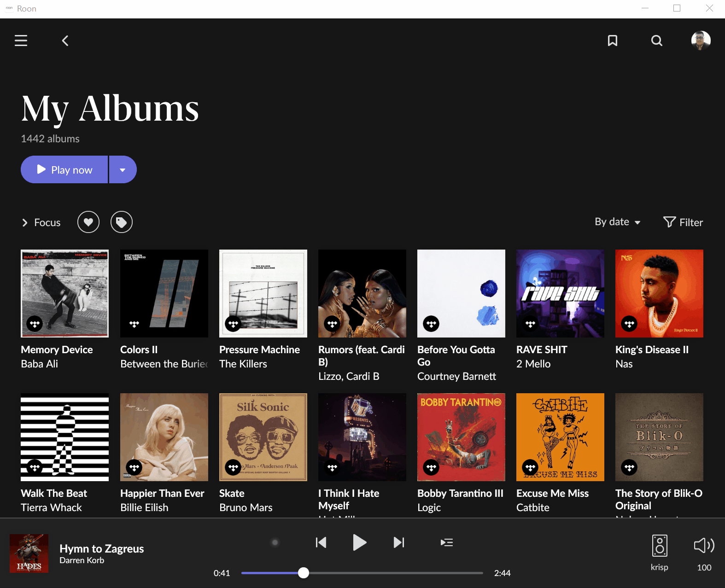This screenshot has width=725, height=588.
Task: Open Rumors (feat. Cardi B) album title
Action: point(362,355)
